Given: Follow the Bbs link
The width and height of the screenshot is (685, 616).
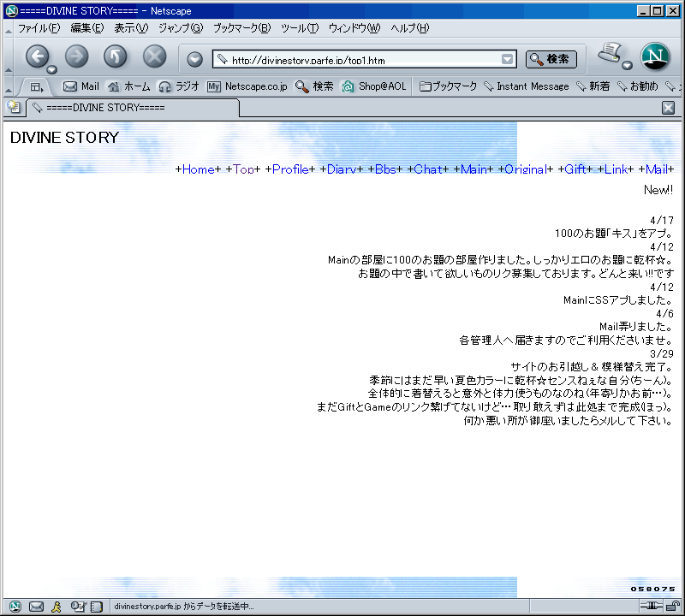Looking at the screenshot, I should point(385,169).
